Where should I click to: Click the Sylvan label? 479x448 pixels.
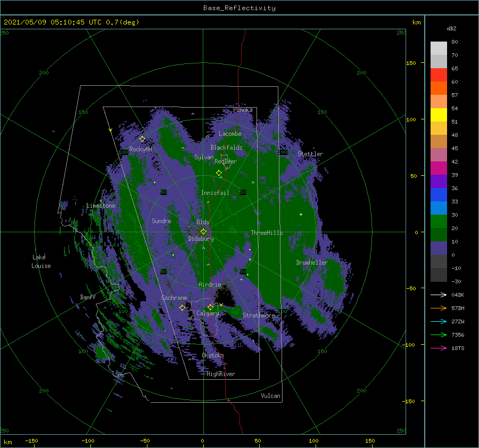click(x=204, y=157)
